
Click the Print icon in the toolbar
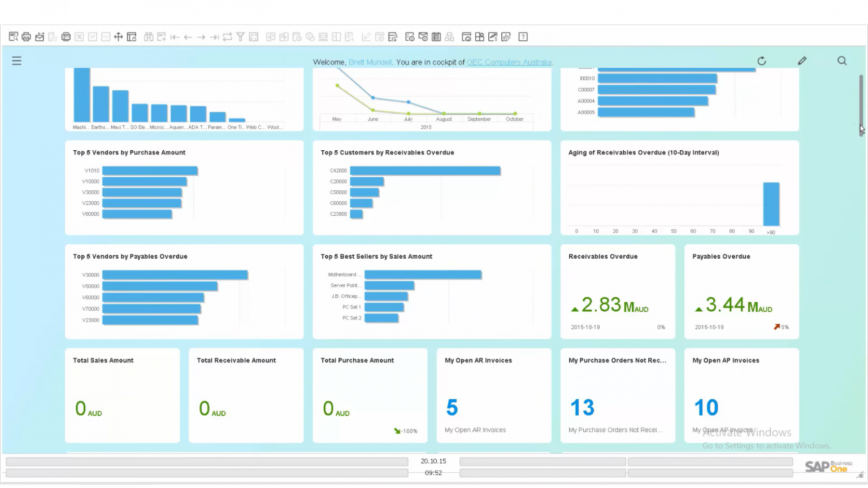(26, 36)
